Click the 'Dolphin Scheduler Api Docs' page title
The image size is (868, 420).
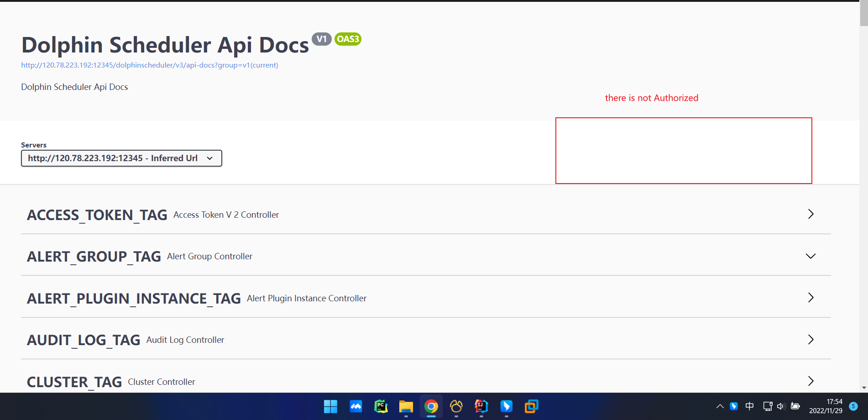click(165, 45)
